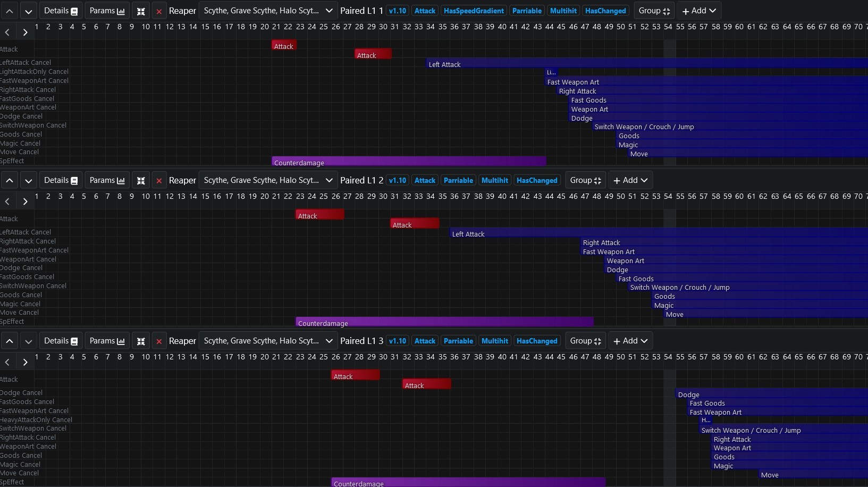Select Left Attack cancel bar in Paired L1 2
868x487 pixels.
pos(659,233)
